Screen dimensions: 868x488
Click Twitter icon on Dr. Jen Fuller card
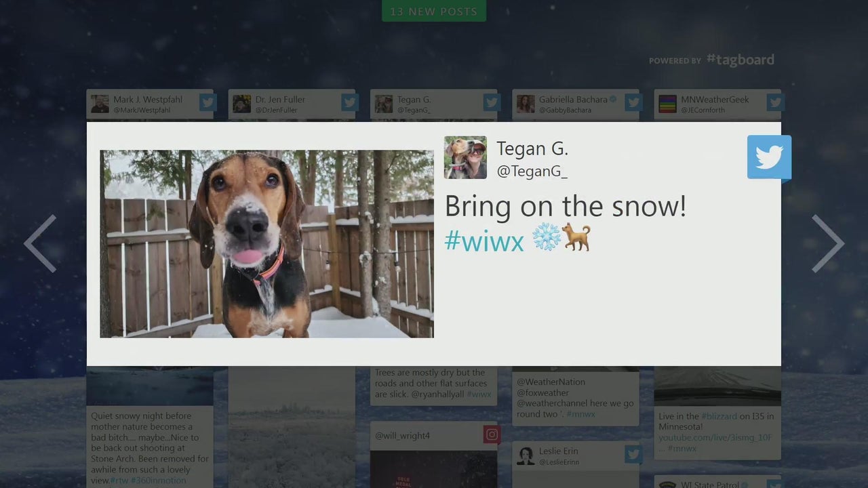349,102
